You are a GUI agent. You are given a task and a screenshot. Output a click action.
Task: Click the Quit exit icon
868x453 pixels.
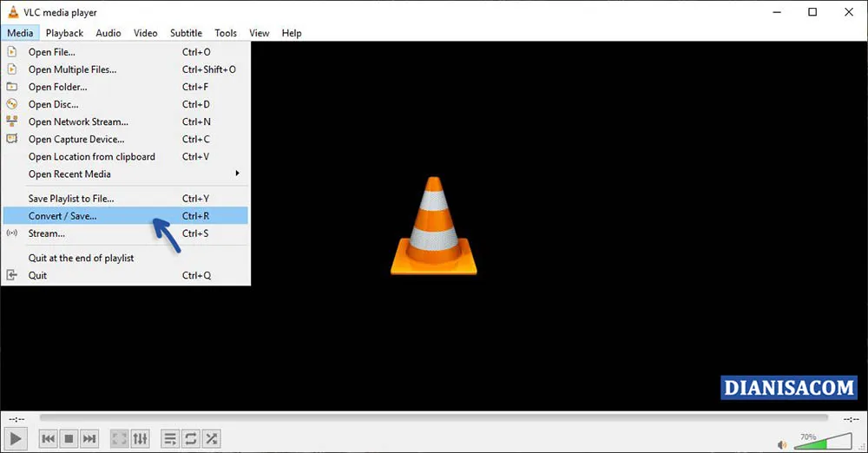click(11, 275)
